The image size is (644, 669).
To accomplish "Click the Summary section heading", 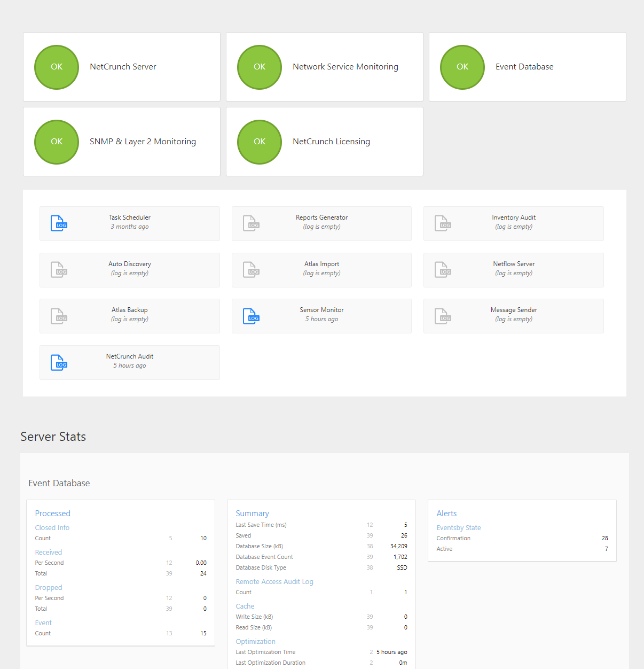I will (x=252, y=514).
